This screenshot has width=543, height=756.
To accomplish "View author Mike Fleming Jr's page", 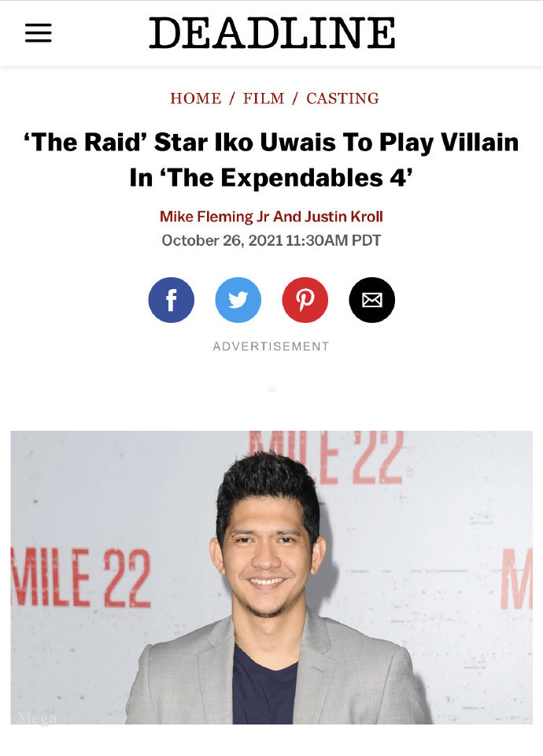I will [x=214, y=217].
